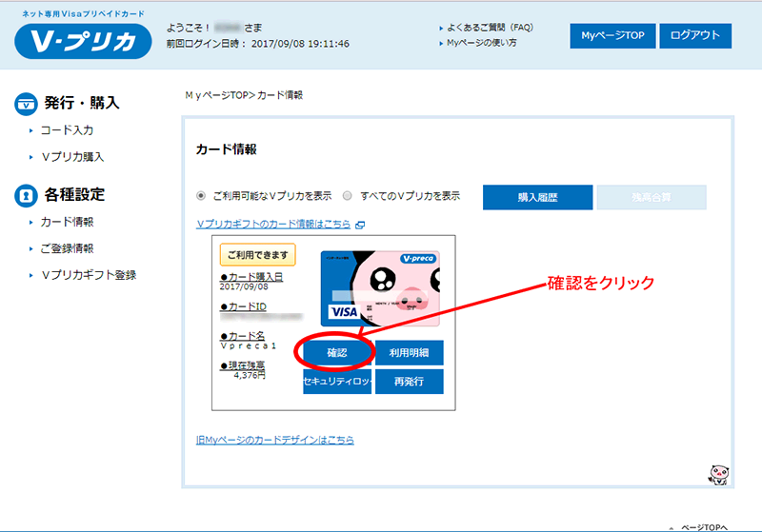Screen dimensions: 762x532
Task: Go to ページTOPへ link
Action: 704,527
